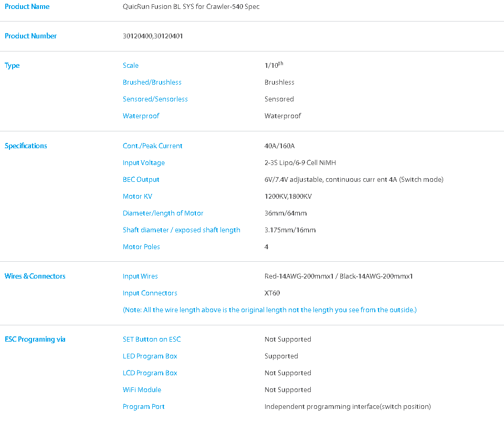Screen dimensions: 504x421
Task: Select the gray 'Waterproof' value
Action: [x=282, y=116]
